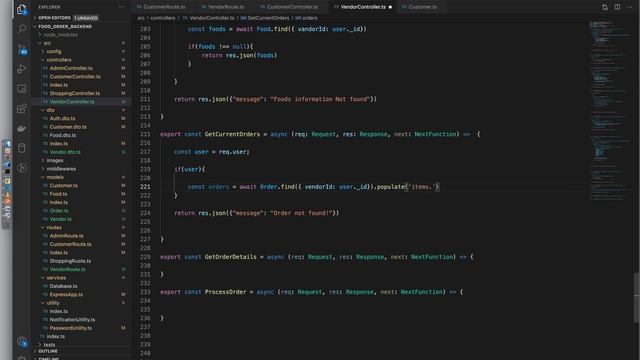Open NotificationUtility.ts in the file tree

pyautogui.click(x=72, y=320)
